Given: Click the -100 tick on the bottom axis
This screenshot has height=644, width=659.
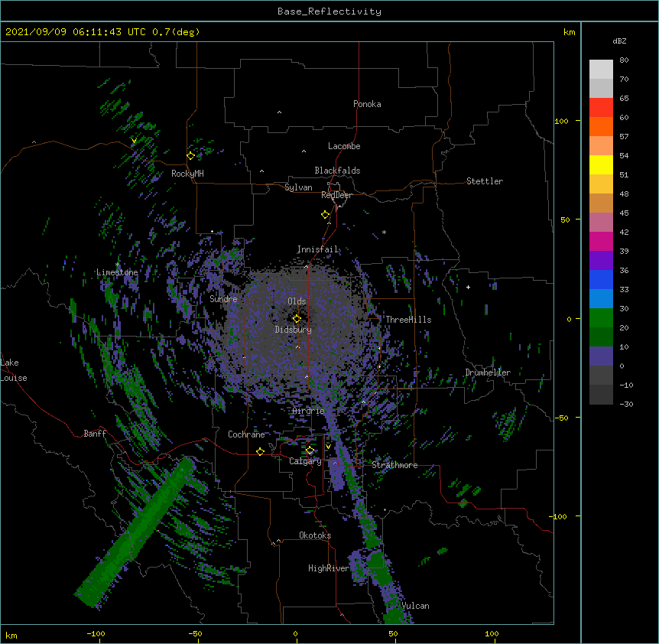Looking at the screenshot, I should pyautogui.click(x=96, y=633).
